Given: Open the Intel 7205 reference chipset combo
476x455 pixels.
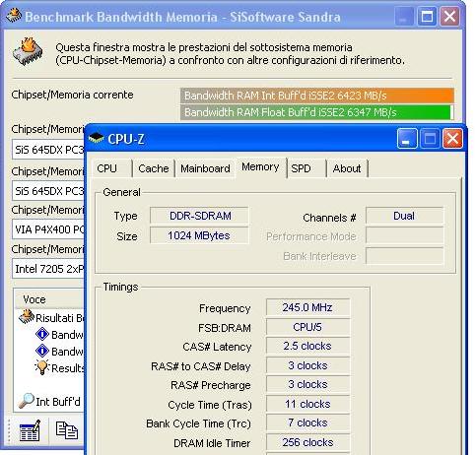Looking at the screenshot, I should (x=48, y=269).
